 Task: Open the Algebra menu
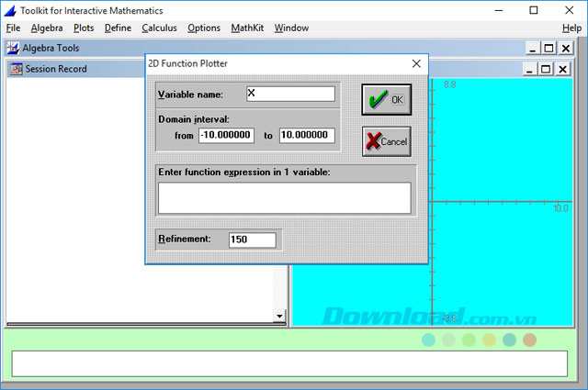click(47, 28)
